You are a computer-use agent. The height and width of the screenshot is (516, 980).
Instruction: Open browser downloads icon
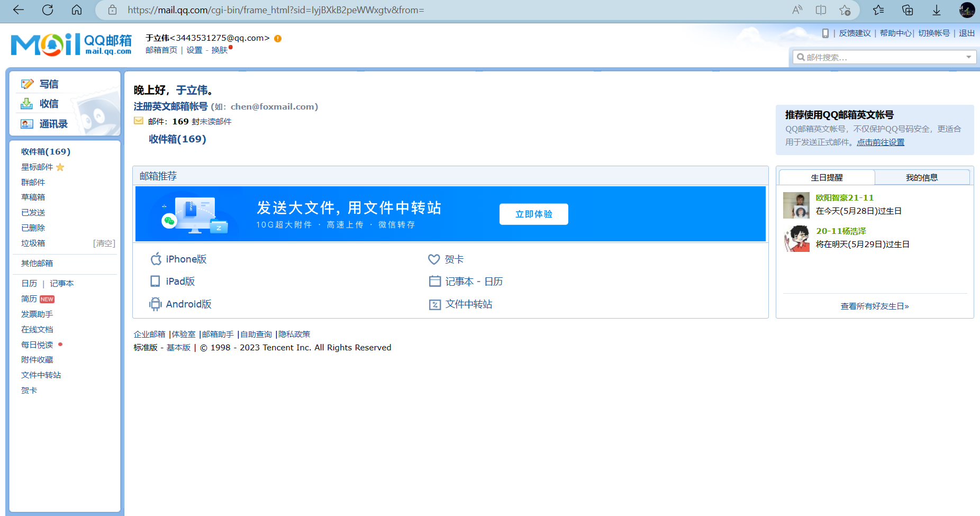coord(937,10)
